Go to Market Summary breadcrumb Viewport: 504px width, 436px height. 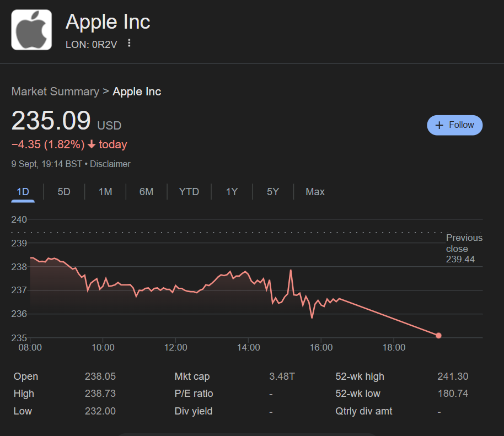(55, 91)
